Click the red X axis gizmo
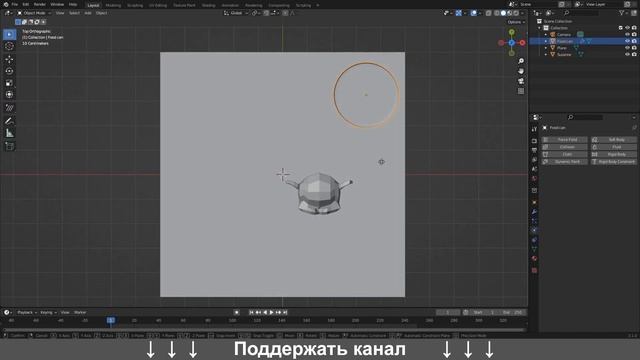 point(522,42)
